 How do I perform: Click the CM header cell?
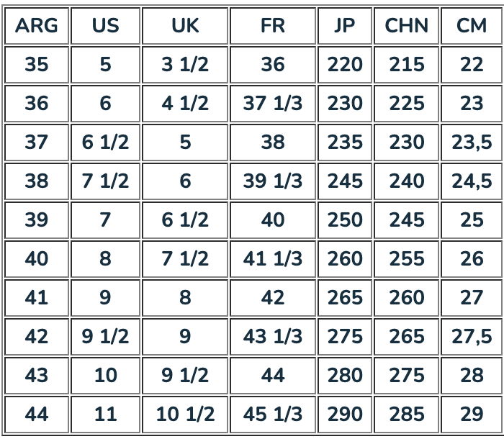point(472,26)
